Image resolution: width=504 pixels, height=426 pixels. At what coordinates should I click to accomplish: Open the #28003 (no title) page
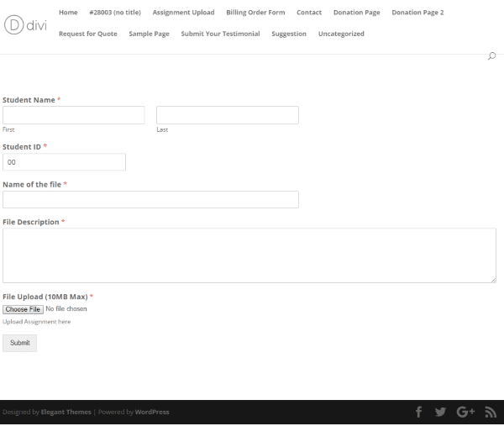pos(115,13)
